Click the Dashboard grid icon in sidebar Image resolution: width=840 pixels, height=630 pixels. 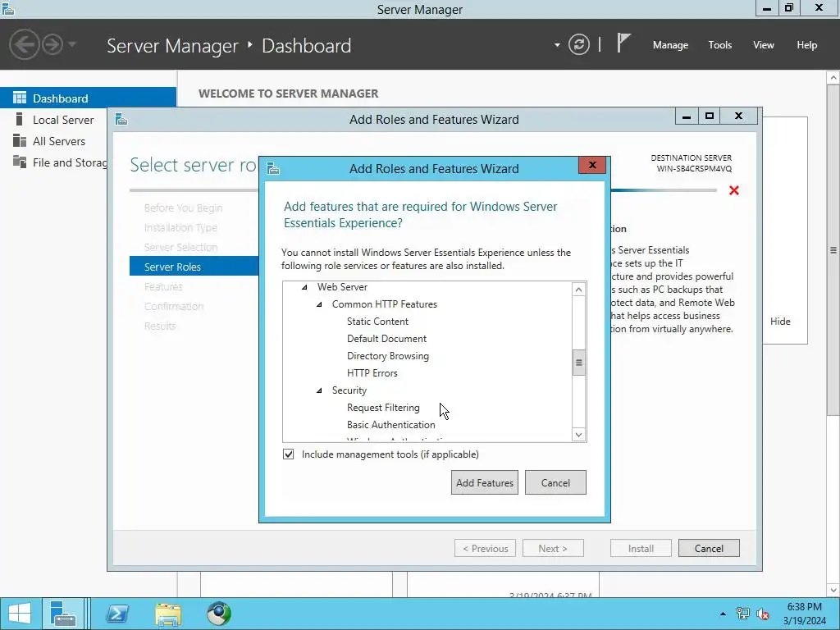(x=20, y=98)
